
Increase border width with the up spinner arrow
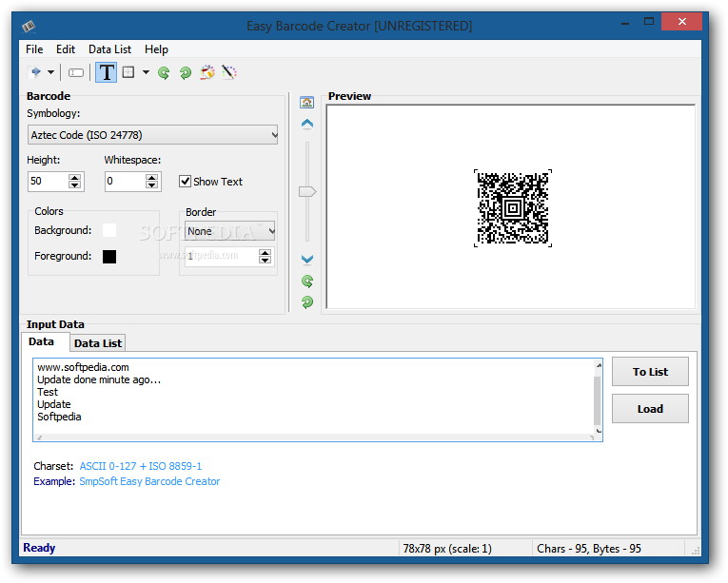click(266, 253)
